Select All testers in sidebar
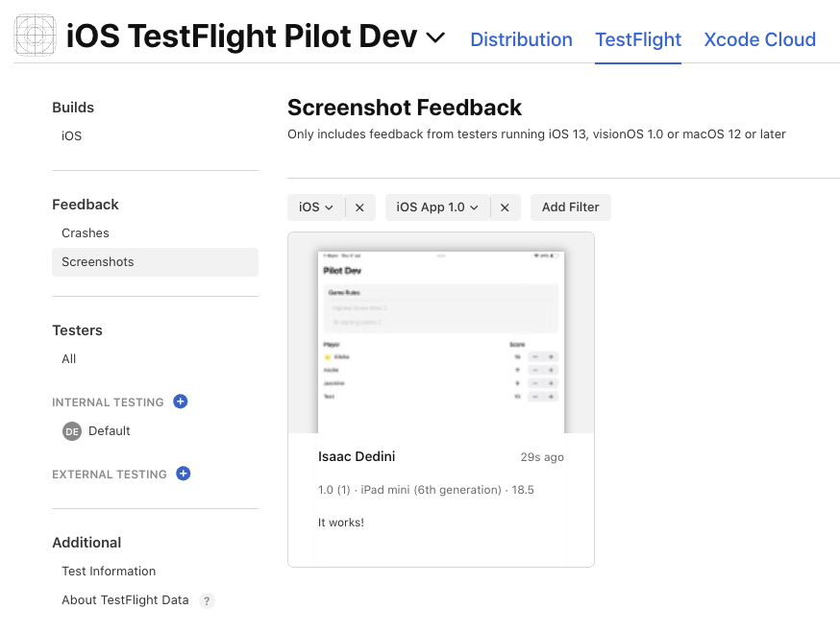This screenshot has height=633, width=840. 69,359
